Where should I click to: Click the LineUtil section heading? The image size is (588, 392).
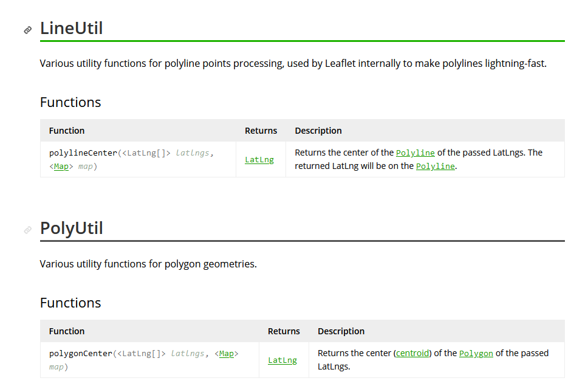[x=71, y=29]
